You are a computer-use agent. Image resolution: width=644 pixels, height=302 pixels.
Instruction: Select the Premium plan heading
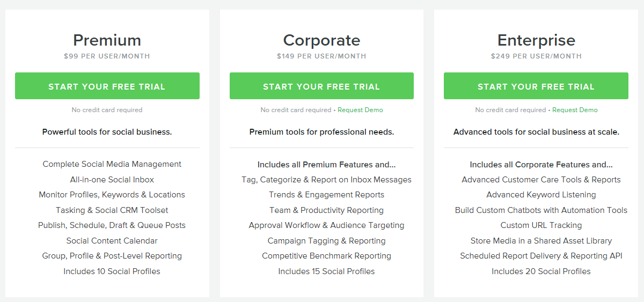(107, 40)
